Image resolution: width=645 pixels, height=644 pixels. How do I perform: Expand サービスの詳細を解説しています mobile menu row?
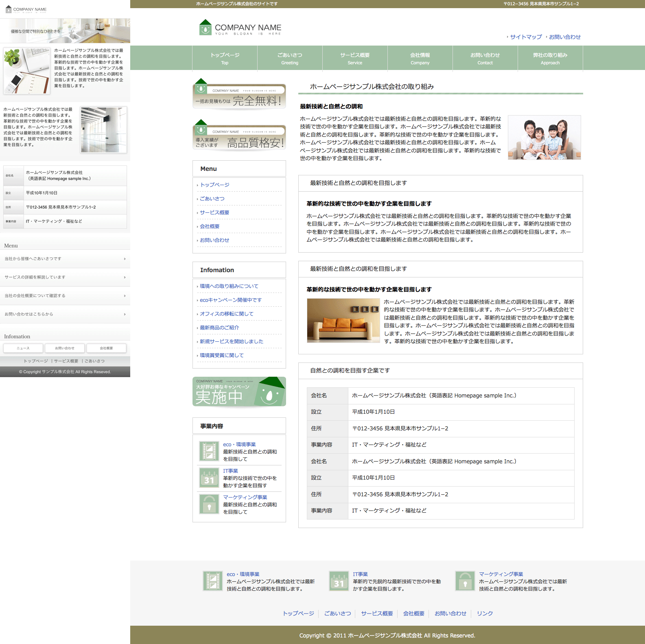click(x=65, y=277)
